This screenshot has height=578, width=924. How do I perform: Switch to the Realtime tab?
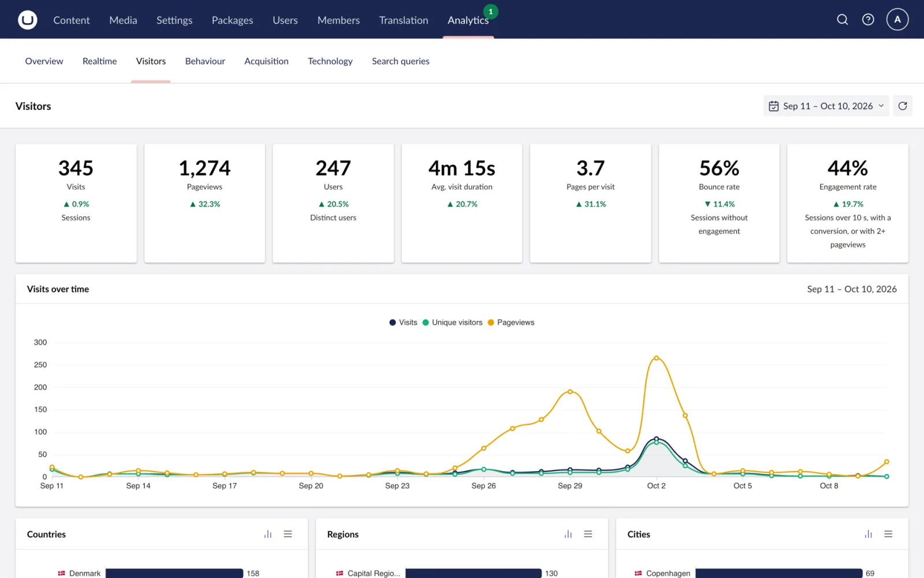(99, 61)
